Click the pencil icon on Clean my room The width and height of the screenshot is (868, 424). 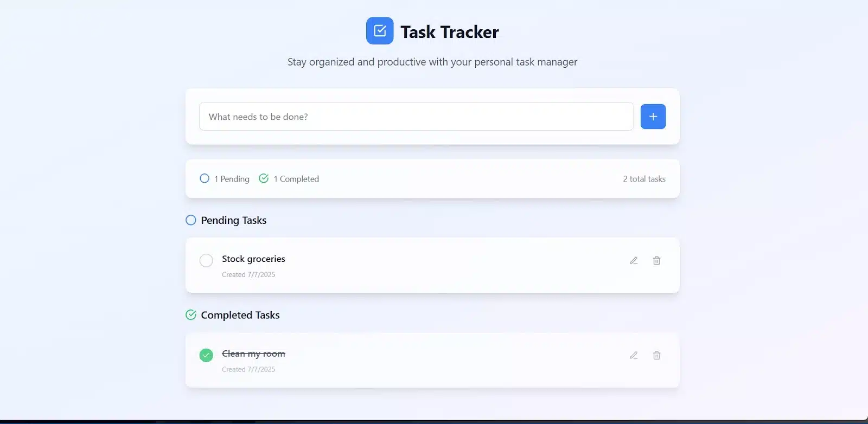634,355
